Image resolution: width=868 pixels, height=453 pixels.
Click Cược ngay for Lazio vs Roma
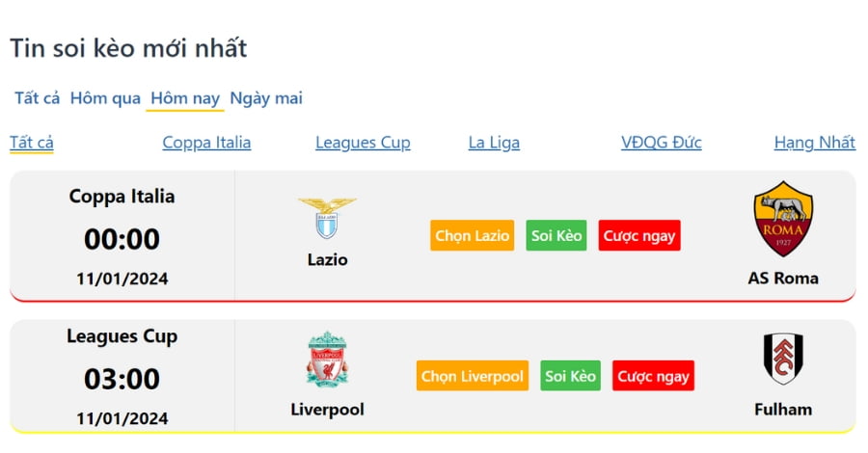[639, 235]
